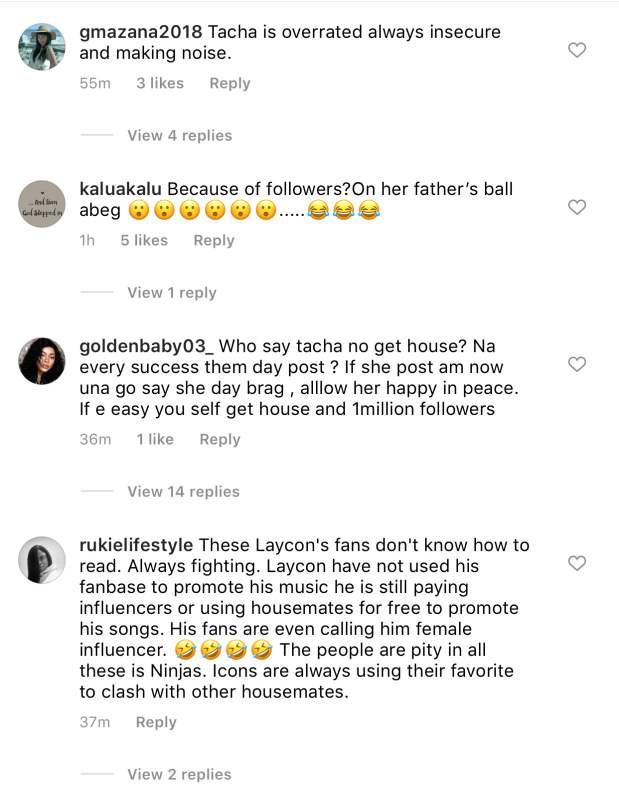Reply to kaluakalu's comment

(214, 240)
